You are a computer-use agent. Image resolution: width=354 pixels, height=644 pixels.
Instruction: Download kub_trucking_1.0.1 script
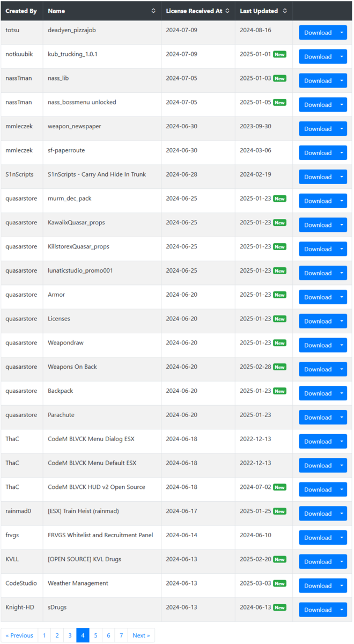point(318,57)
